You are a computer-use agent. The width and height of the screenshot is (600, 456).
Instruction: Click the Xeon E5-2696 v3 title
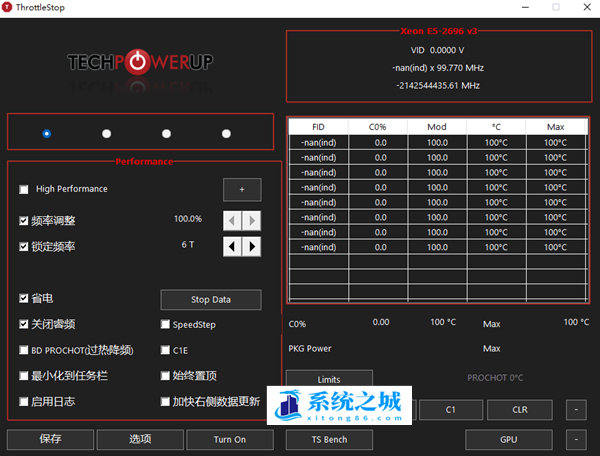[x=439, y=31]
